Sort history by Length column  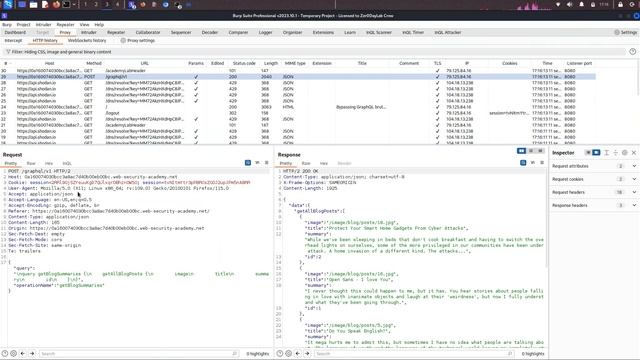(271, 63)
